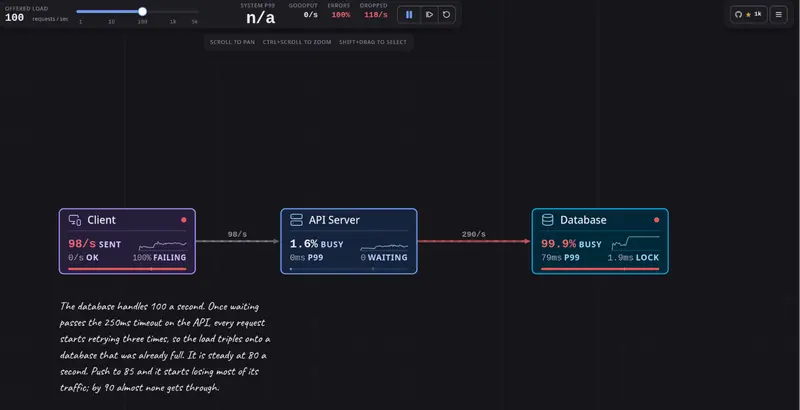Click the red status dot on Client
Viewport: 800px width, 410px height.
click(x=184, y=220)
